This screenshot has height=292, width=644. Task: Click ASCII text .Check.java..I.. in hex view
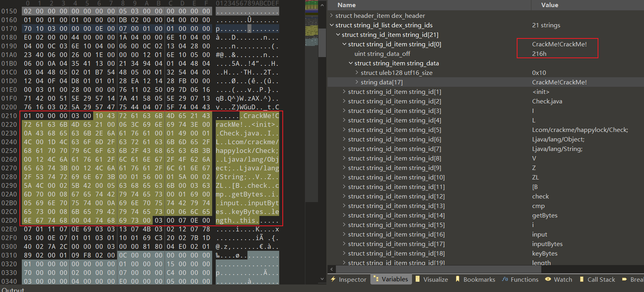pyautogui.click(x=247, y=133)
